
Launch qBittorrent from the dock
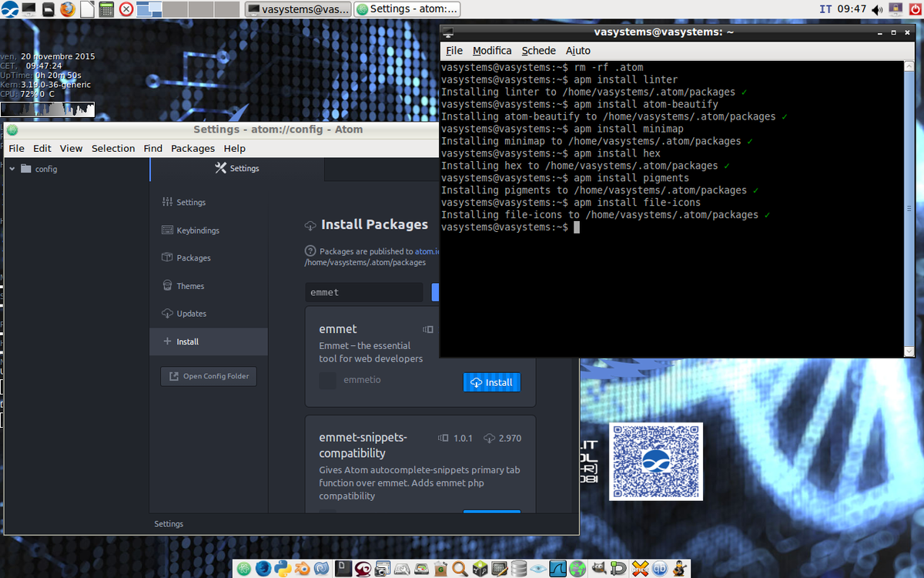point(659,569)
